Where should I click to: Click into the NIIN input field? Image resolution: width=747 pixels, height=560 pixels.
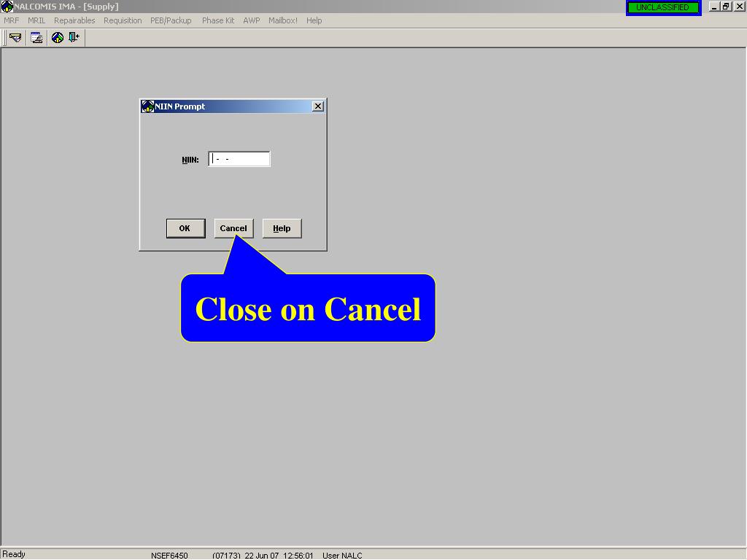[239, 159]
